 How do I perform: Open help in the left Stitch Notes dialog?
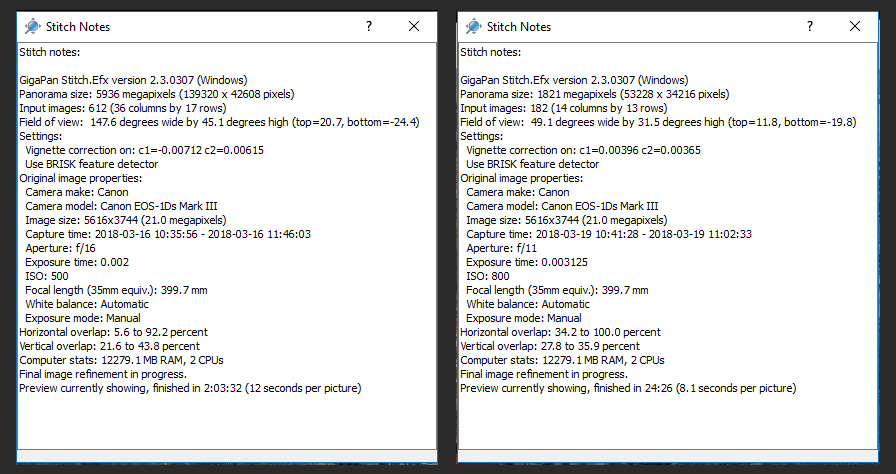click(x=369, y=27)
